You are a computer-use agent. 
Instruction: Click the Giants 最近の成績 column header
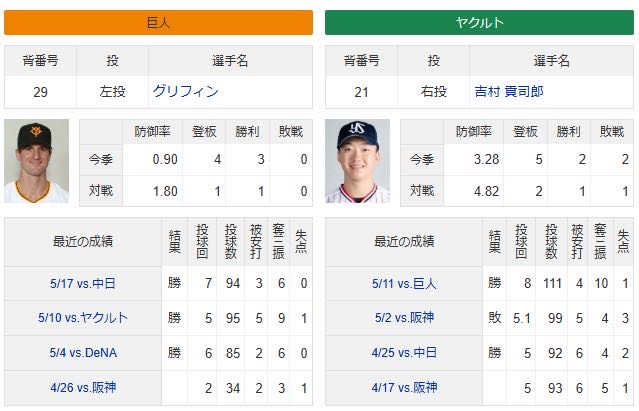coord(83,242)
